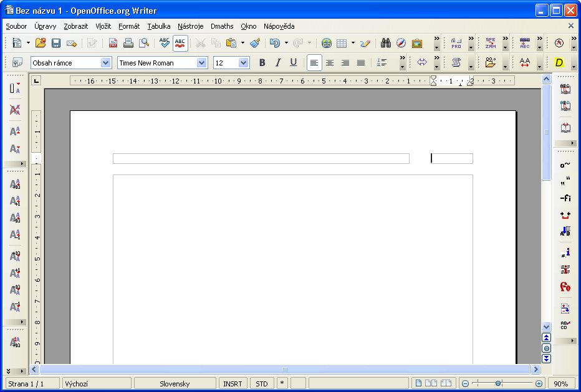Center the text horizontally
581x392 pixels.
coord(329,62)
